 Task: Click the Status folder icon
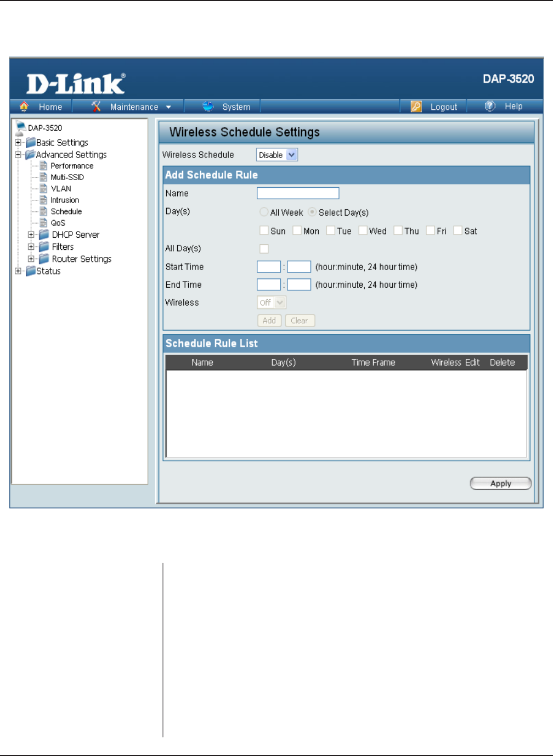tap(31, 271)
